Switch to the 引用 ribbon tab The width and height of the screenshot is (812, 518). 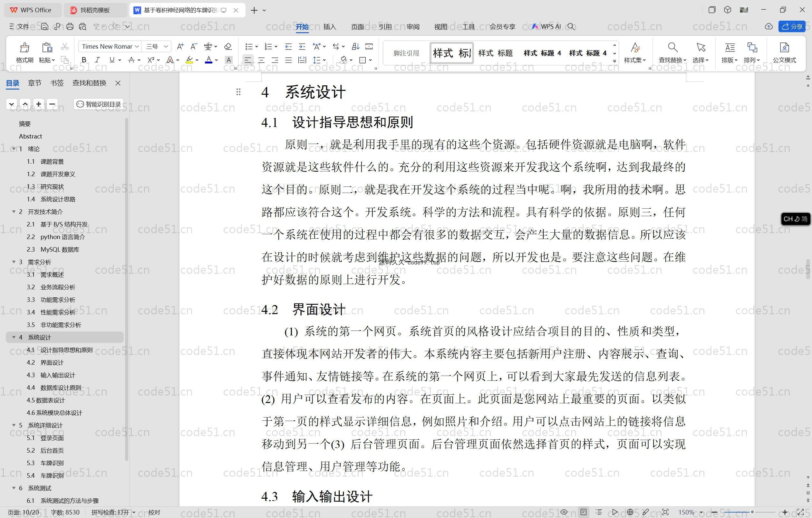(385, 27)
